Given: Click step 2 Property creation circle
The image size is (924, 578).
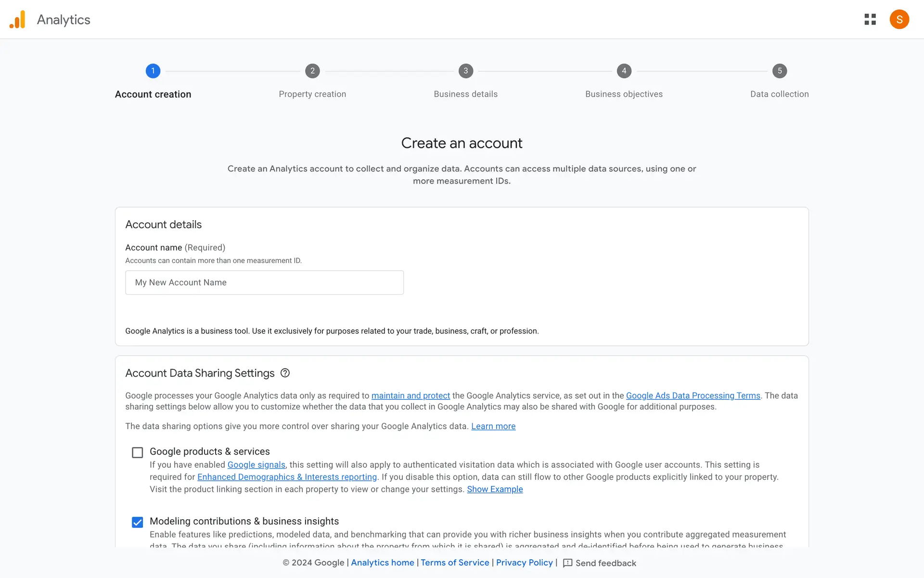Looking at the screenshot, I should 312,71.
